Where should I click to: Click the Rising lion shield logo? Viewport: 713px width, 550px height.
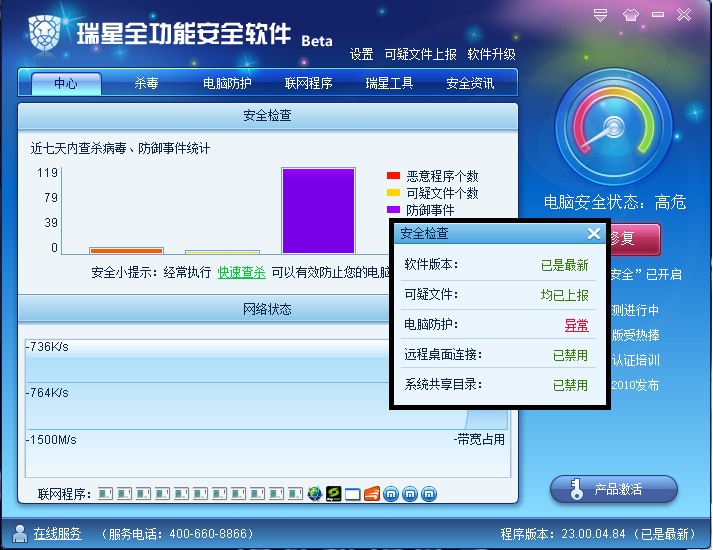coord(45,33)
